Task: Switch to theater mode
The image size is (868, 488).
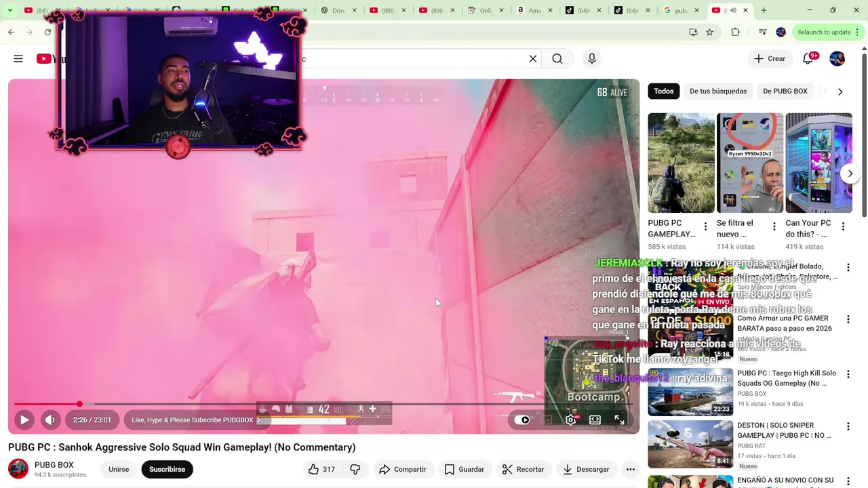Action: tap(595, 420)
